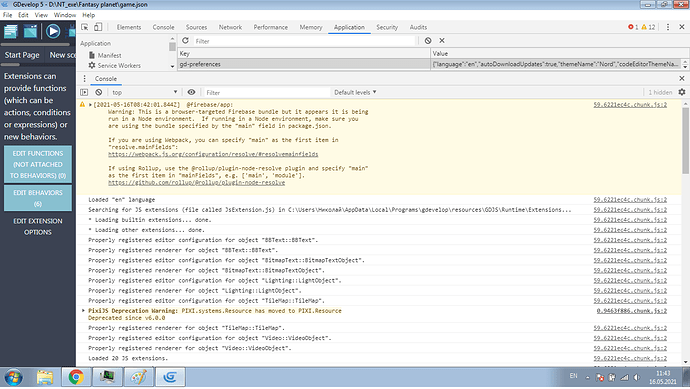Image resolution: width=690 pixels, height=389 pixels.
Task: Toggle the device toolbar icon
Action: pyautogui.click(x=98, y=27)
